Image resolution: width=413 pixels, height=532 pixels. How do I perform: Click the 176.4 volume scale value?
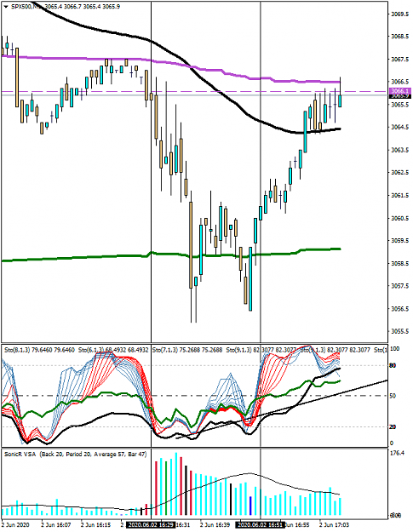(x=398, y=454)
